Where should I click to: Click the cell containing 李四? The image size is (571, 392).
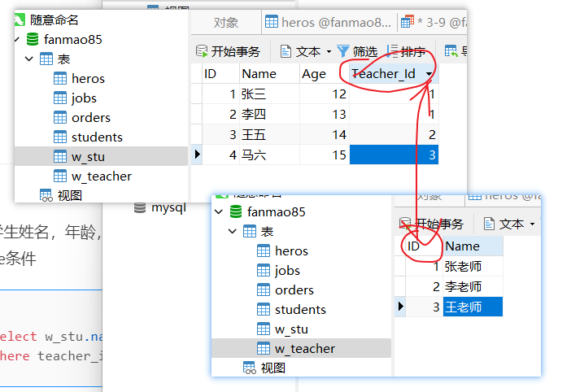(269, 115)
